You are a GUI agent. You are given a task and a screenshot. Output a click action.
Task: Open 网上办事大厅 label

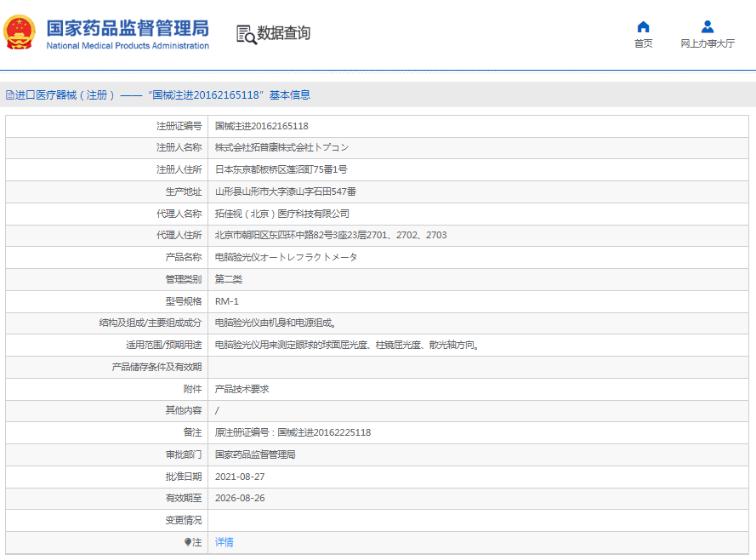click(708, 43)
